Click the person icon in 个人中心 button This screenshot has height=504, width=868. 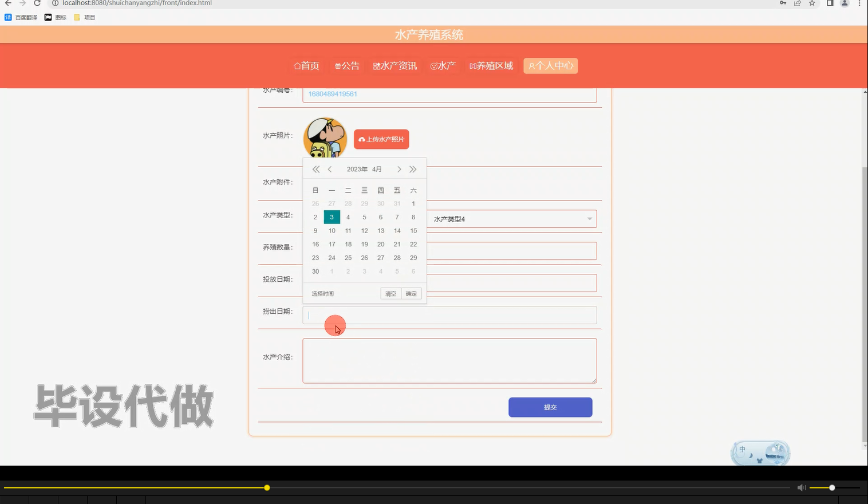(532, 65)
